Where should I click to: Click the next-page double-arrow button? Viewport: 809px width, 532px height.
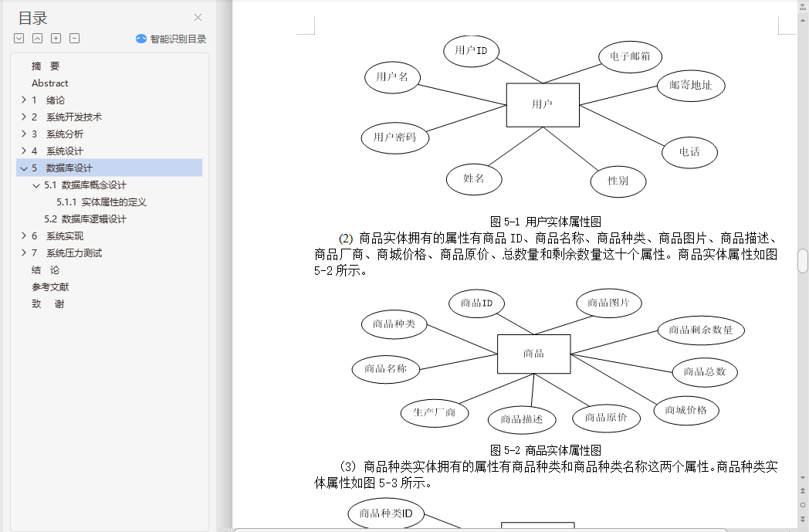[x=802, y=519]
